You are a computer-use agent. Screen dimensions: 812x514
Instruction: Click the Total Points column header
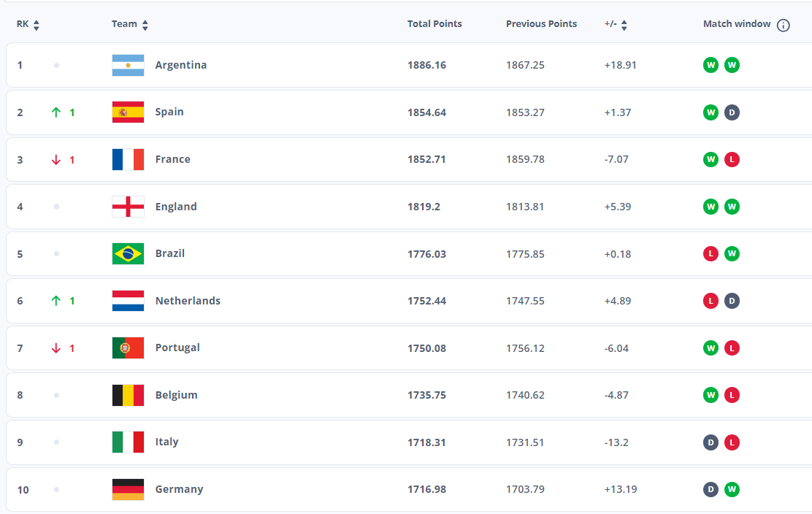coord(434,24)
